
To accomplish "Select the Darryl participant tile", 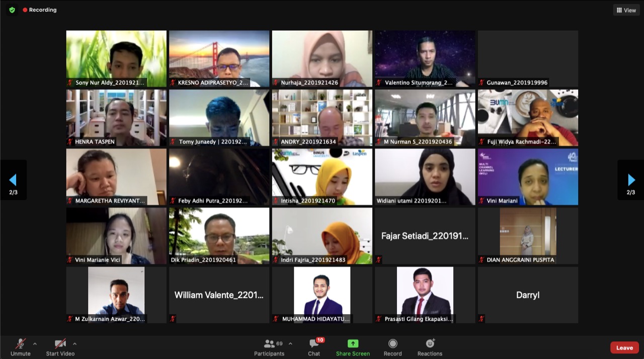I will 528,295.
